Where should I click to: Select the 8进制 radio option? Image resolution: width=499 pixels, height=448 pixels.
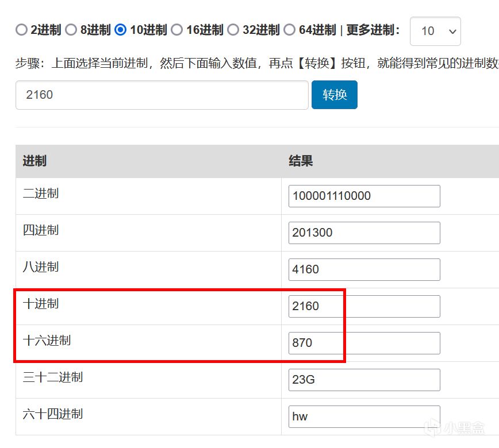[71, 30]
